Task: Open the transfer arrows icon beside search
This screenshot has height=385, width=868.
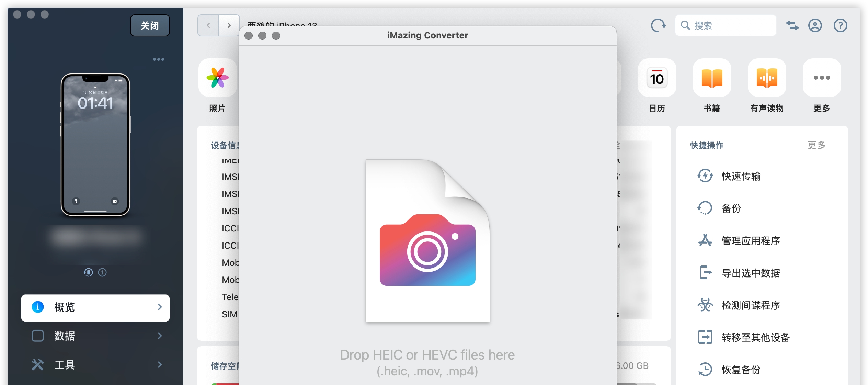Action: pos(792,25)
